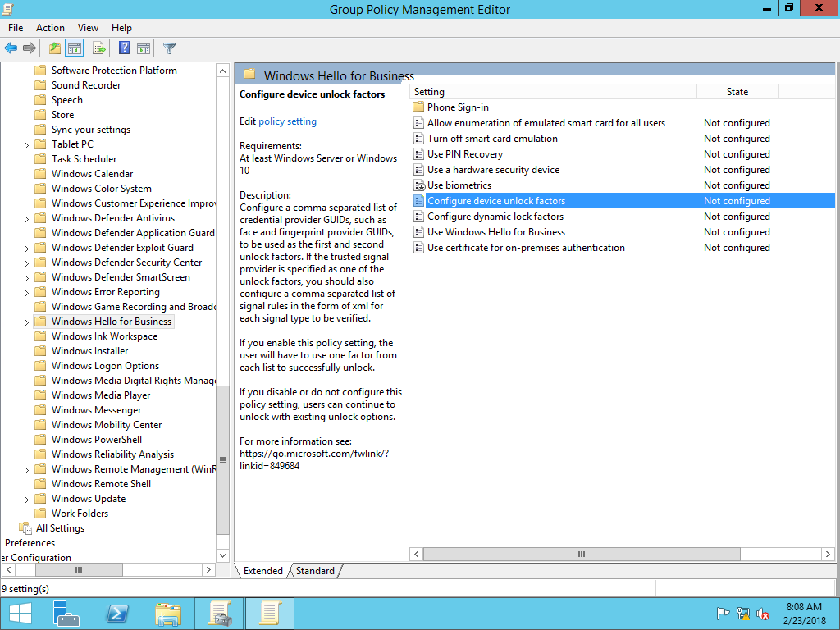Image resolution: width=840 pixels, height=630 pixels.
Task: Select the Use a hardware security device policy
Action: (x=493, y=170)
